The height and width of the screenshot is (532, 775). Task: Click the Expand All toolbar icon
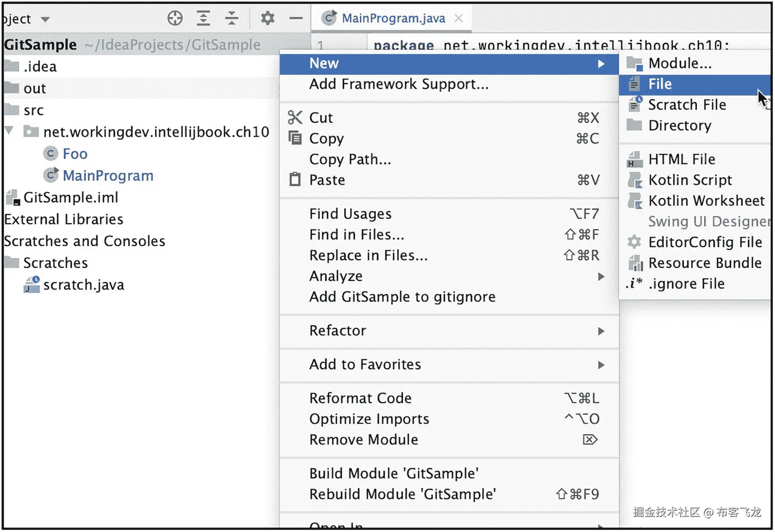tap(204, 18)
